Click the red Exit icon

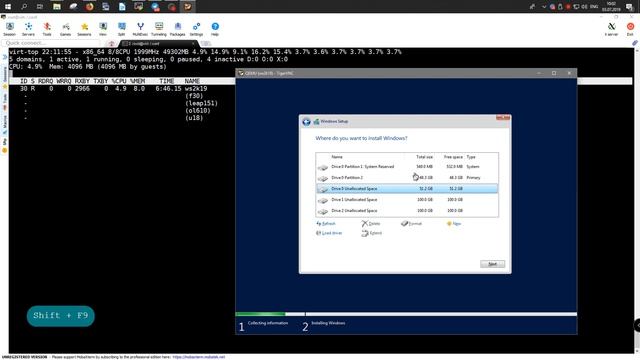630,29
